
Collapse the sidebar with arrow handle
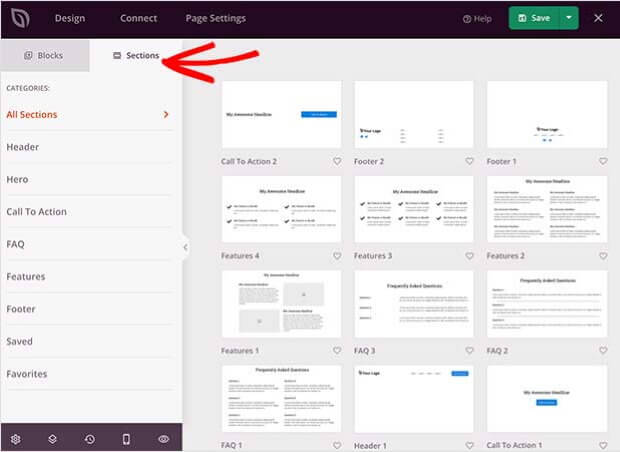pyautogui.click(x=185, y=248)
